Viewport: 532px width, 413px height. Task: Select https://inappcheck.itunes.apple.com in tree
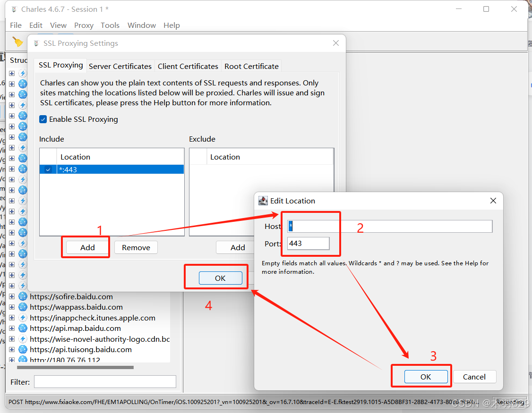coord(93,318)
